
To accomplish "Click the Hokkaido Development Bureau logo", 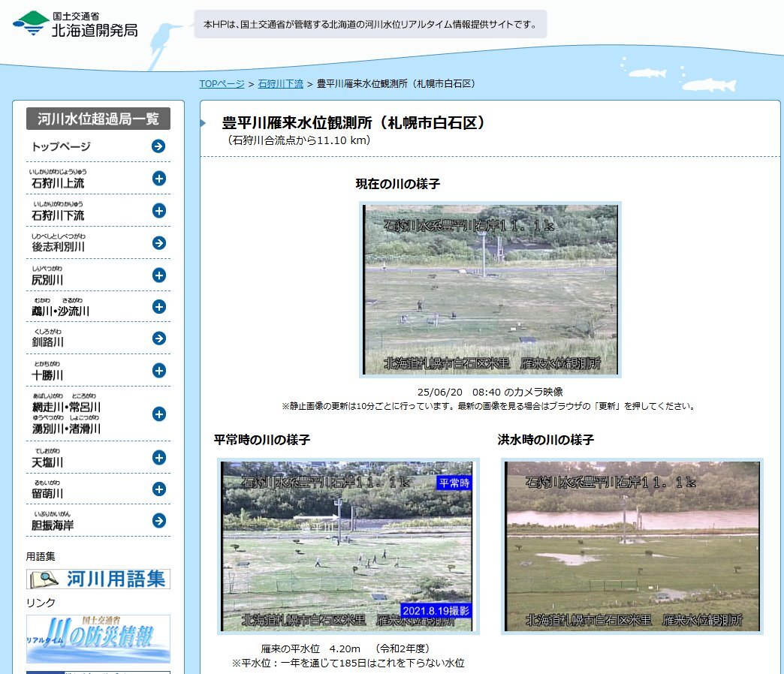I will [x=76, y=24].
